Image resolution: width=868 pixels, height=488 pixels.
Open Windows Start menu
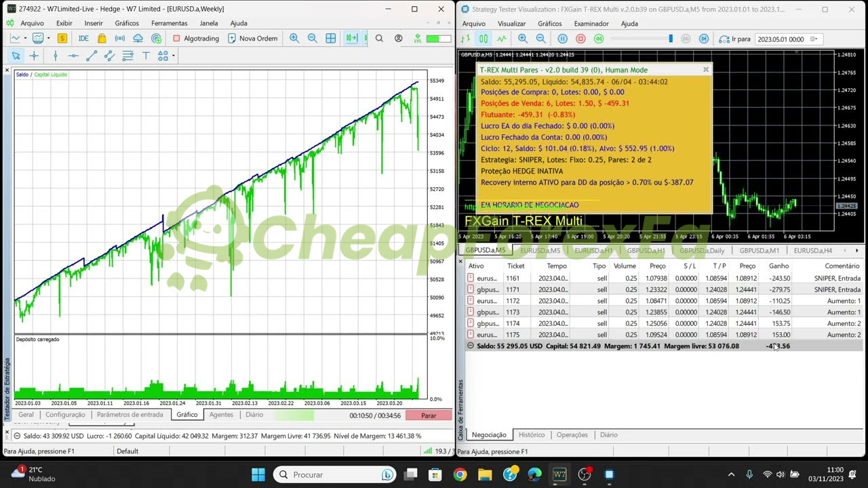point(258,474)
